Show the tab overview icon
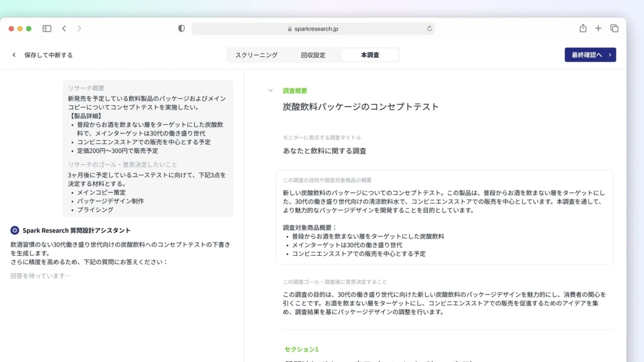The height and width of the screenshot is (362, 644). coord(614,28)
